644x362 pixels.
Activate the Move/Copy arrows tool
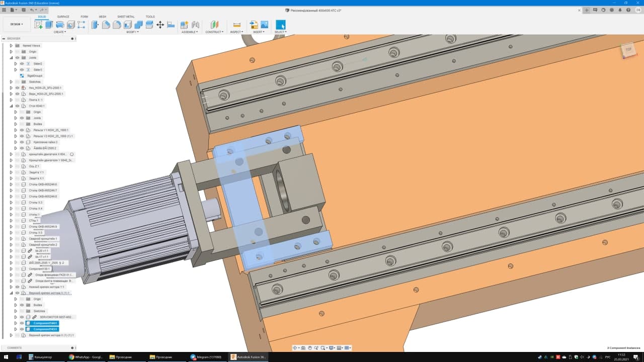(160, 25)
